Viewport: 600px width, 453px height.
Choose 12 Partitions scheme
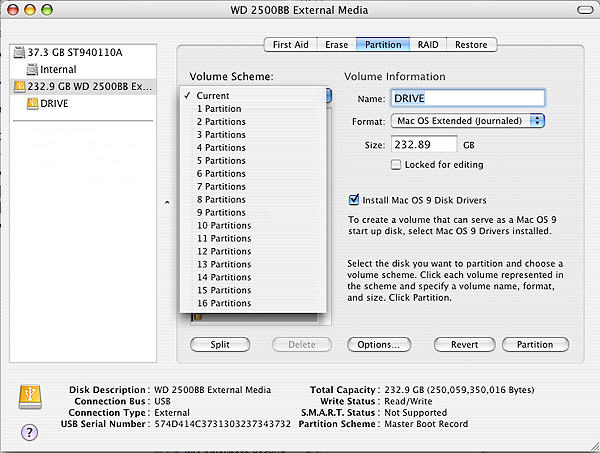[x=253, y=252]
